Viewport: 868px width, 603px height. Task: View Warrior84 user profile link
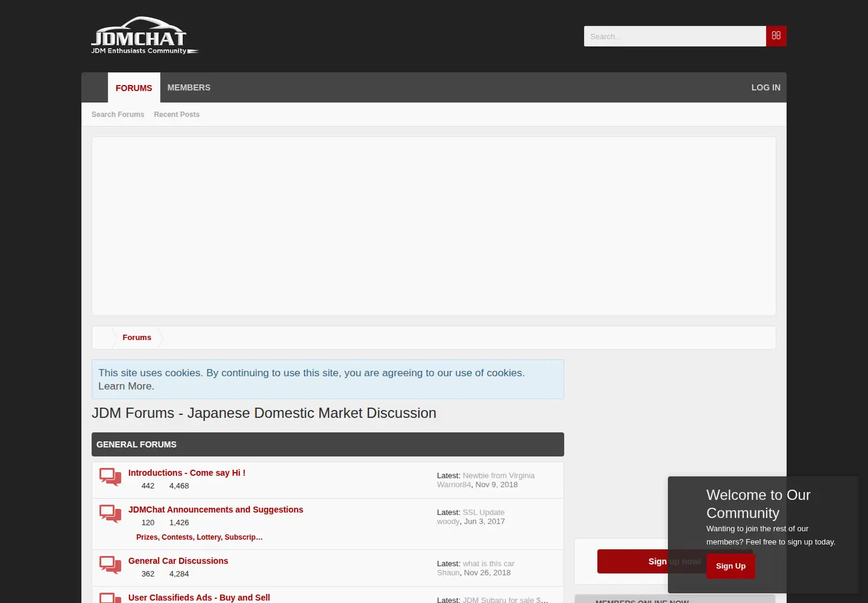(454, 485)
